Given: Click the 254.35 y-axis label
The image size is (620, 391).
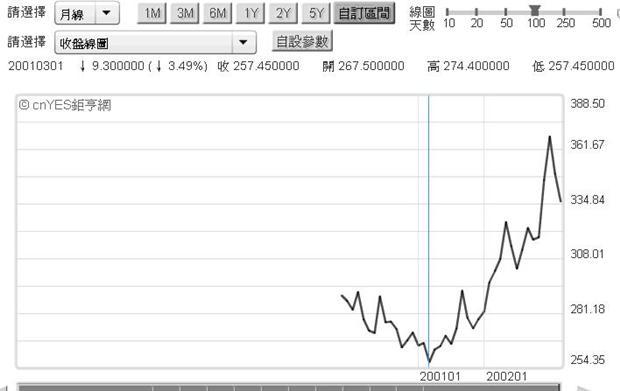Looking at the screenshot, I should point(588,360).
